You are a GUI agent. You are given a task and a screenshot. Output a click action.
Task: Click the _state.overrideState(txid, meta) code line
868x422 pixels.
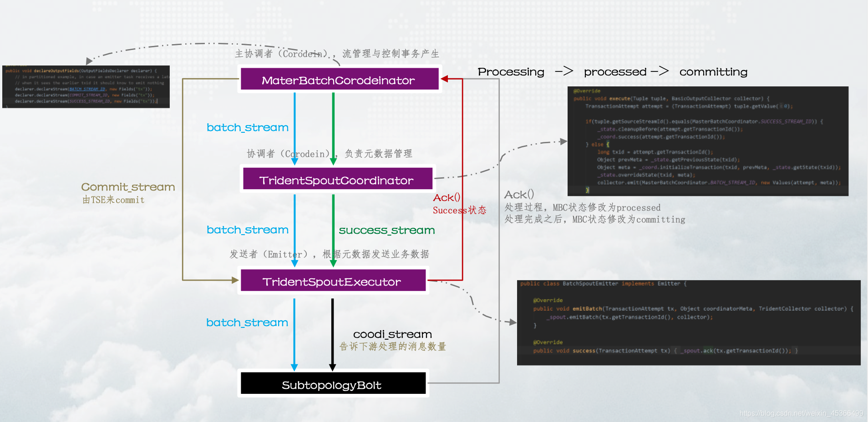[x=646, y=175]
